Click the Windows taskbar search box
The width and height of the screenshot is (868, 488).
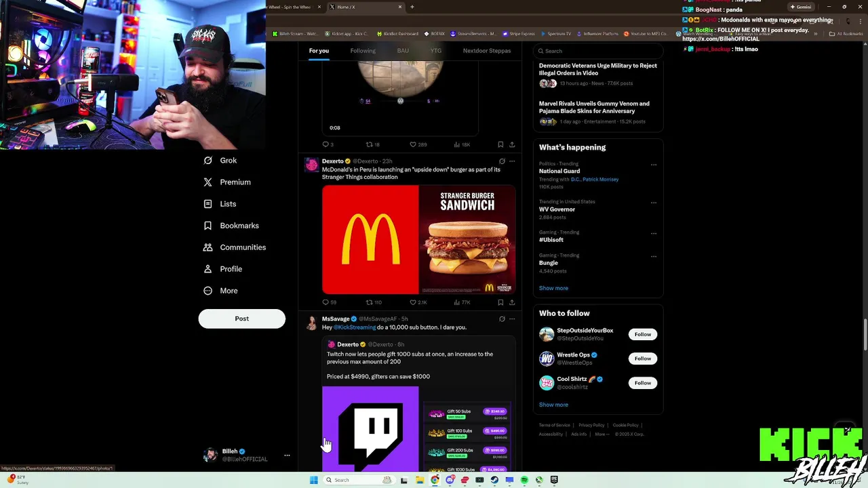click(358, 480)
